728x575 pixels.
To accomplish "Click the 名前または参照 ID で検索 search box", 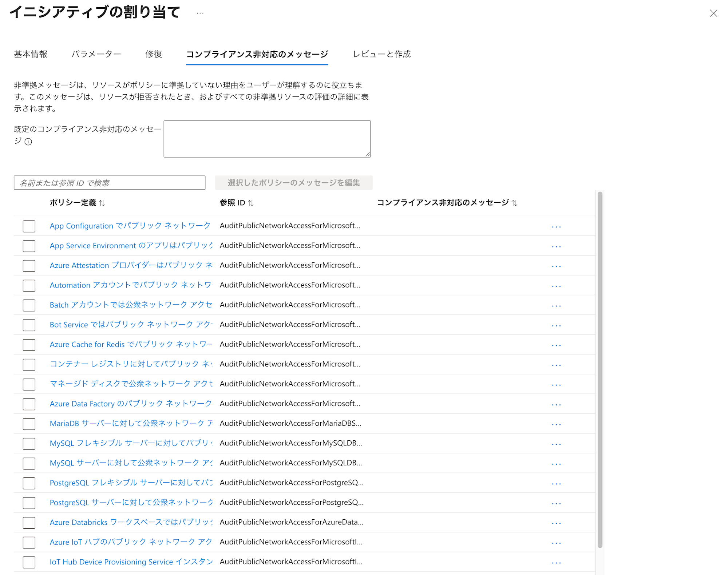I will (110, 183).
